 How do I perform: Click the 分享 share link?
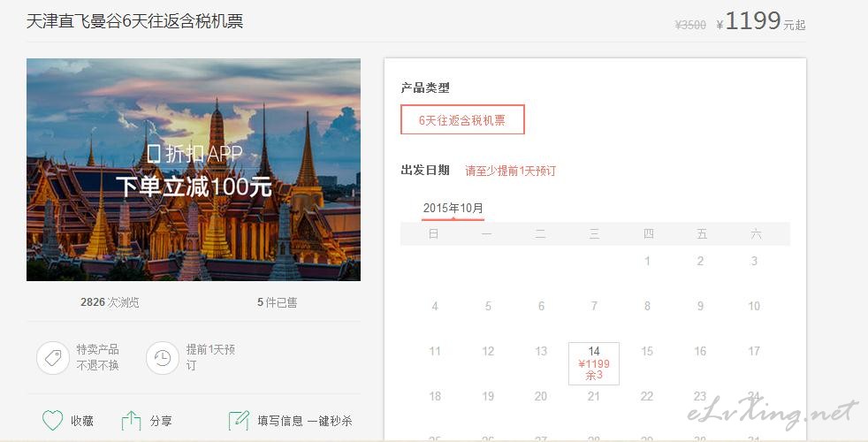[x=161, y=421]
